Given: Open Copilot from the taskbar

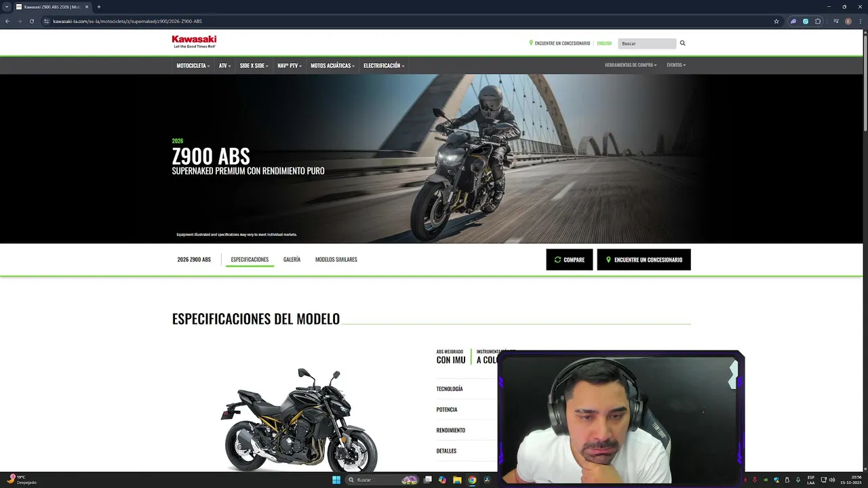Looking at the screenshot, I should tap(442, 480).
